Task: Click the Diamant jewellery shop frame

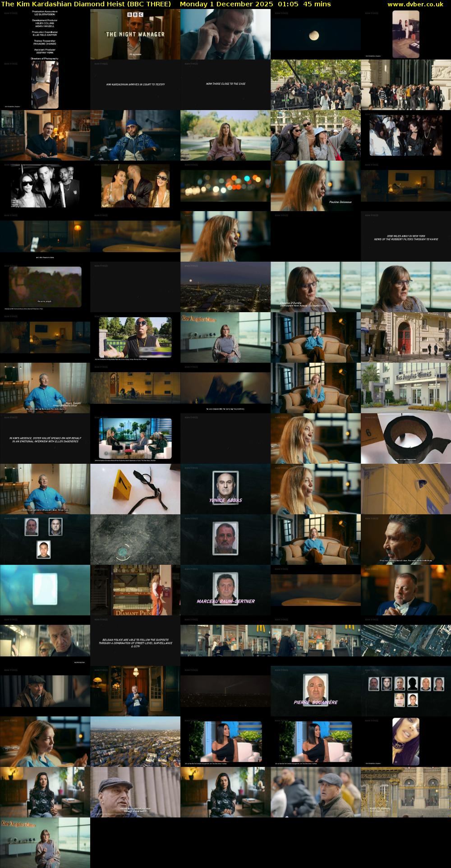Action: click(135, 590)
